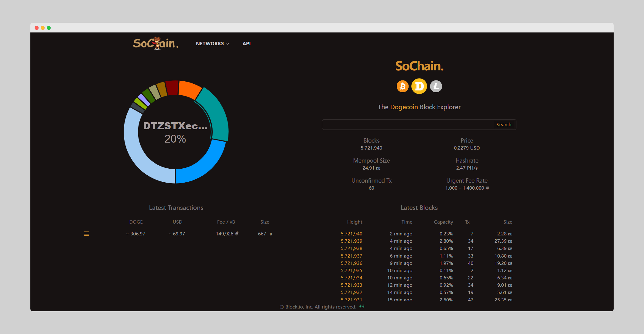Viewport: 644px width, 334px height.
Task: Click the Hashrate value 2.47 PH/s
Action: [467, 168]
